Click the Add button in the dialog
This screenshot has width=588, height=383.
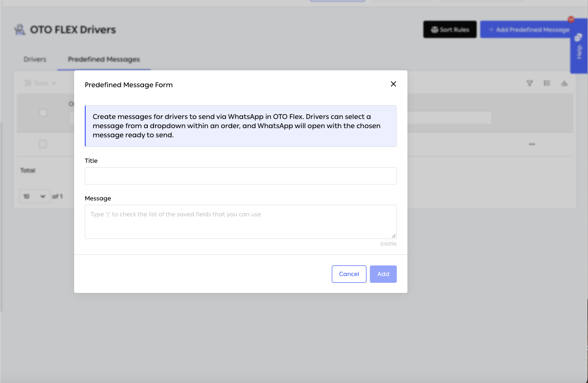coord(383,274)
